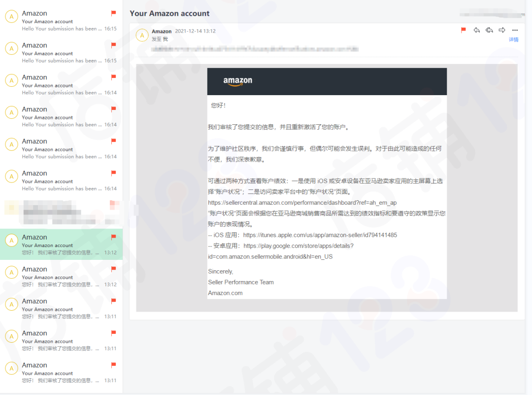
Task: Click the Amazon sender avatar in the reading pane
Action: click(x=142, y=35)
